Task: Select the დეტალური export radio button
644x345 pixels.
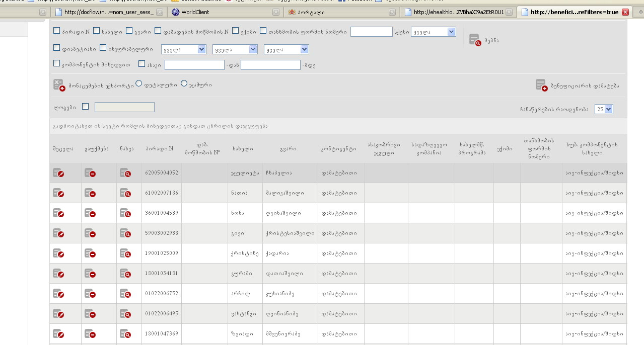Action: pyautogui.click(x=139, y=84)
